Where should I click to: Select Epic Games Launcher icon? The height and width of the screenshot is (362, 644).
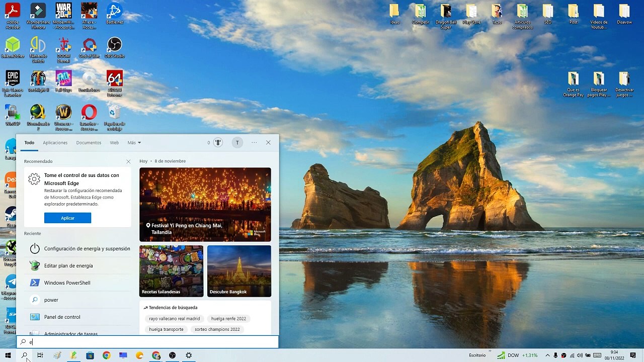pos(13,84)
